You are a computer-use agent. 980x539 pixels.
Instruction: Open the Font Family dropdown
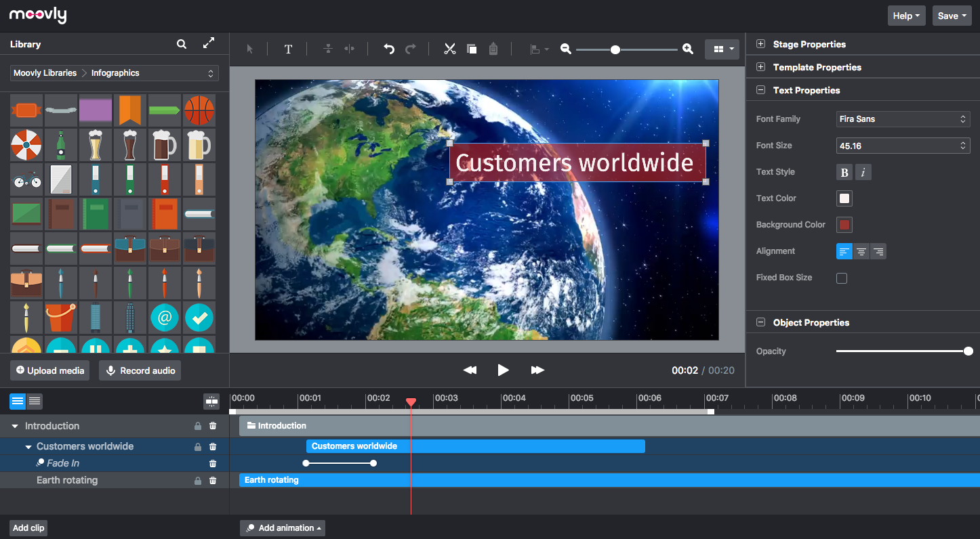pos(903,119)
